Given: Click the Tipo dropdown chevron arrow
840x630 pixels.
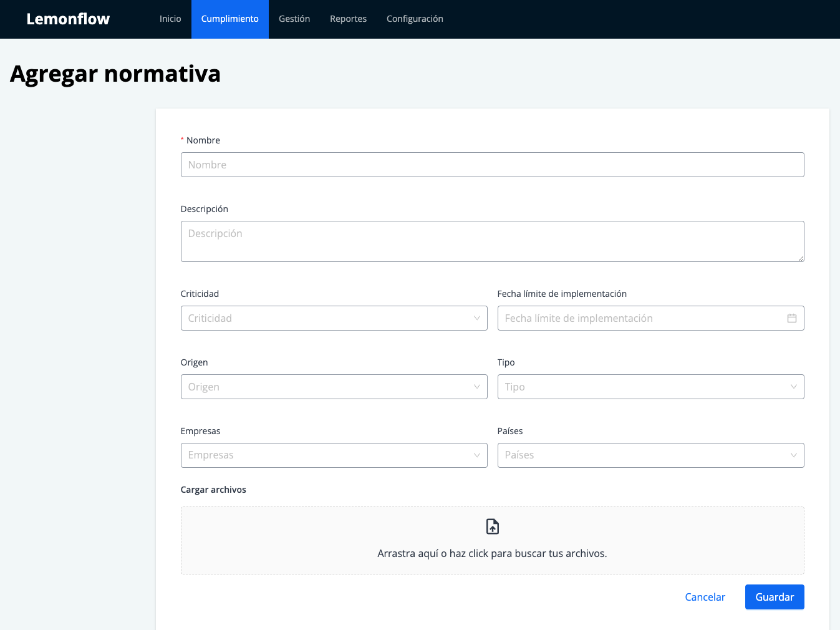Looking at the screenshot, I should [x=794, y=387].
